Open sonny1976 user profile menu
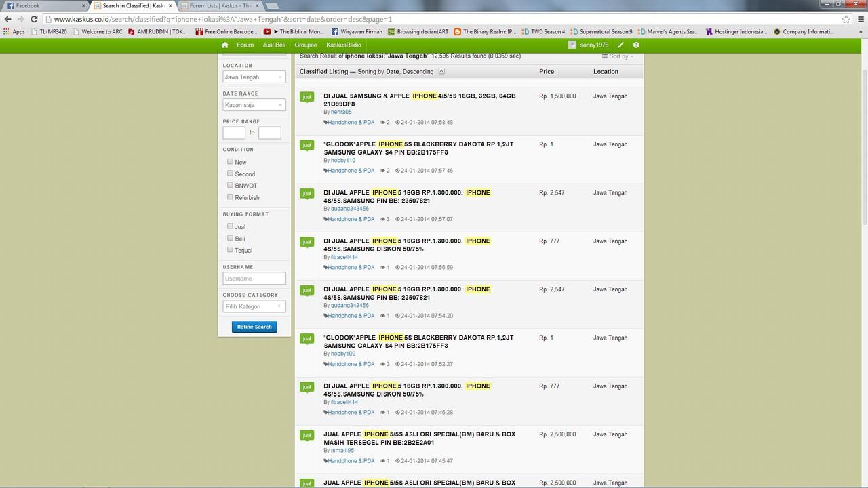 pos(589,45)
